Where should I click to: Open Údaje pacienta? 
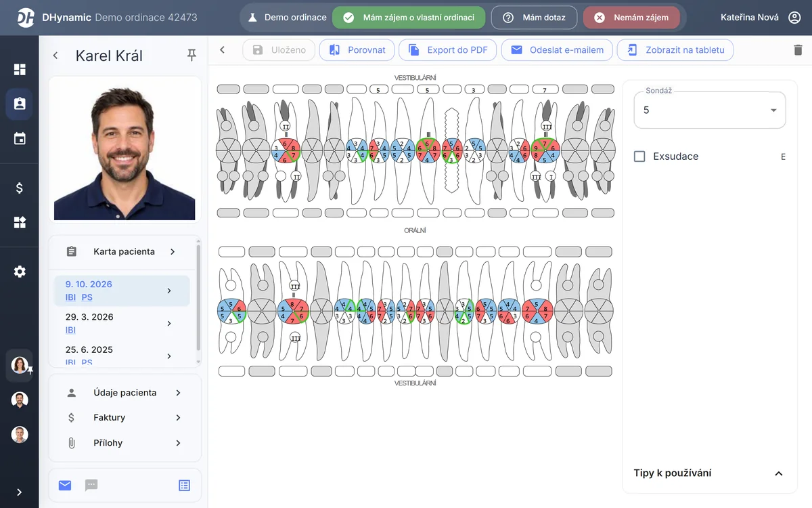tap(125, 393)
